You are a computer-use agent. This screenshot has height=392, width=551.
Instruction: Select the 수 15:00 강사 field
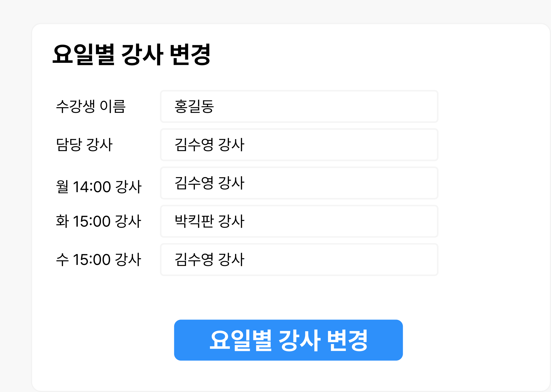pos(298,259)
